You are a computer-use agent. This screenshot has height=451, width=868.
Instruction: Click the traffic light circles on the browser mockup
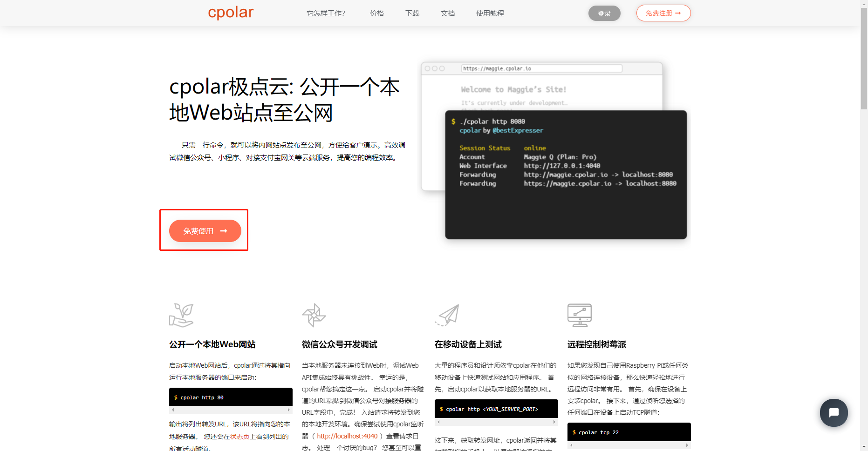pyautogui.click(x=434, y=68)
